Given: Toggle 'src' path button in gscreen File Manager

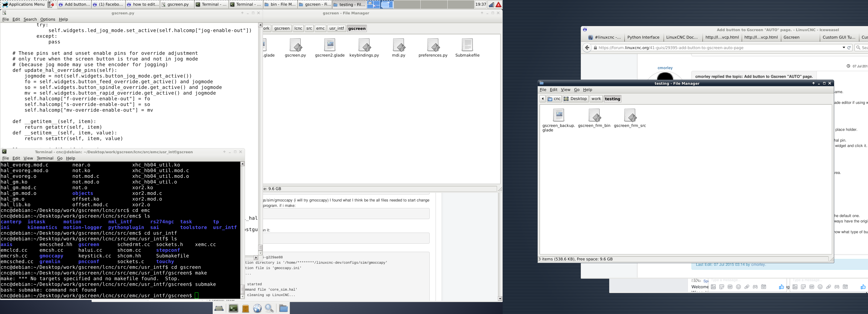Looking at the screenshot, I should 309,28.
